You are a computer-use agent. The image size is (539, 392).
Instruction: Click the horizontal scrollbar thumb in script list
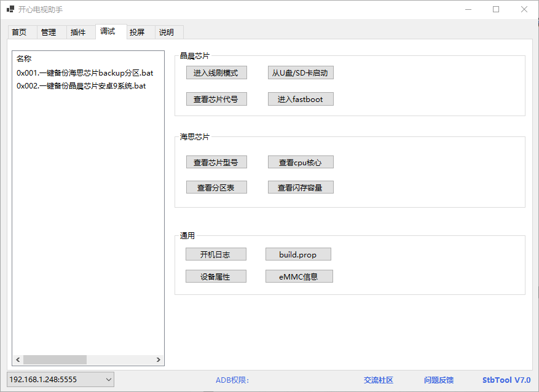pos(55,359)
